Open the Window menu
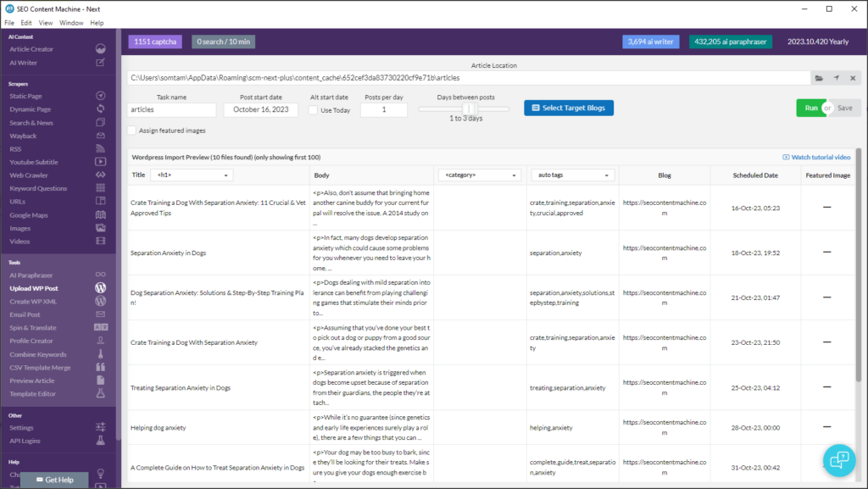 tap(71, 23)
